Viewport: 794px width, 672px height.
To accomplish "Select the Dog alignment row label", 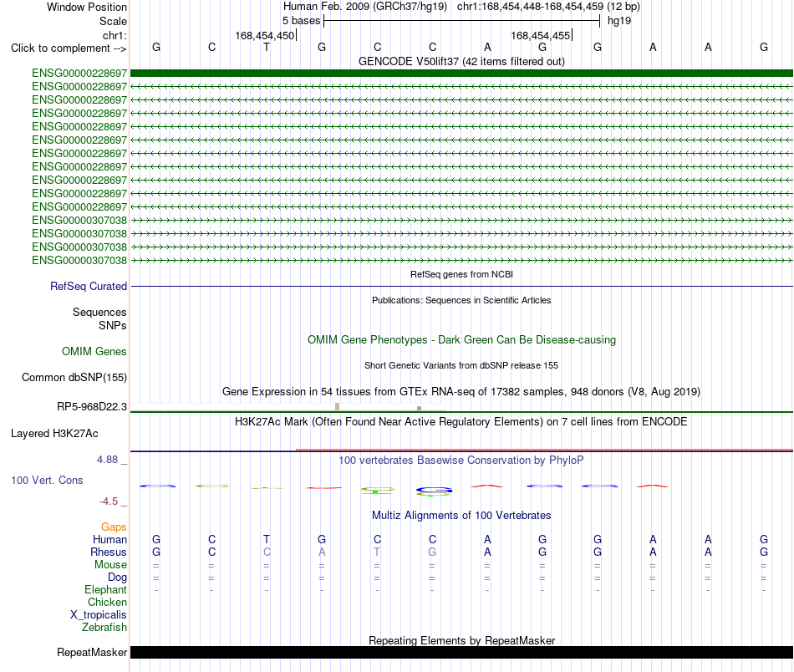I will tap(117, 578).
